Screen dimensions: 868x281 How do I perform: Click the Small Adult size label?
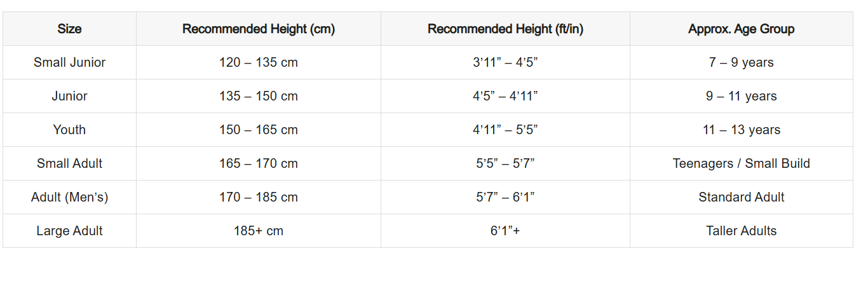(x=69, y=163)
